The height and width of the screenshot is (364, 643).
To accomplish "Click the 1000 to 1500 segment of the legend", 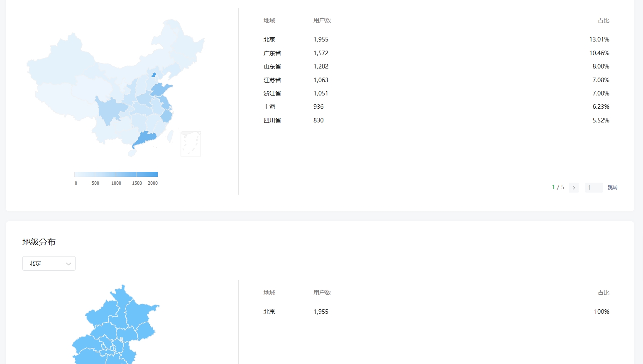I will click(x=126, y=174).
